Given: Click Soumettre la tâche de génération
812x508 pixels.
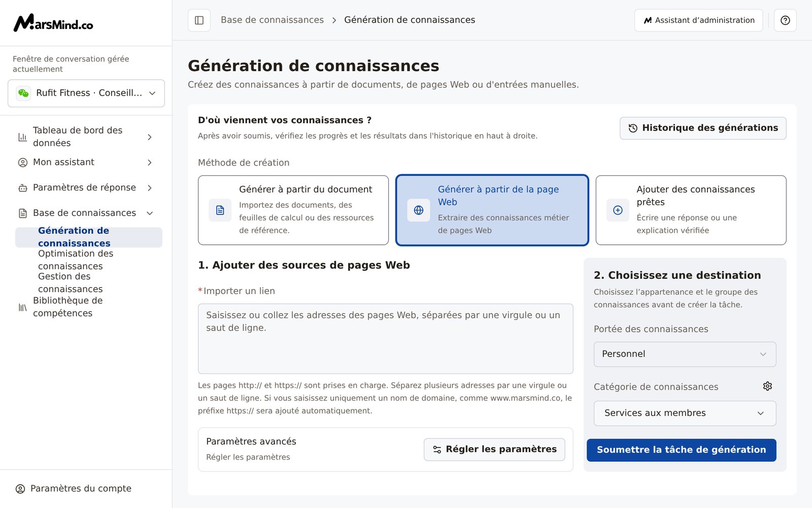Looking at the screenshot, I should [x=681, y=450].
